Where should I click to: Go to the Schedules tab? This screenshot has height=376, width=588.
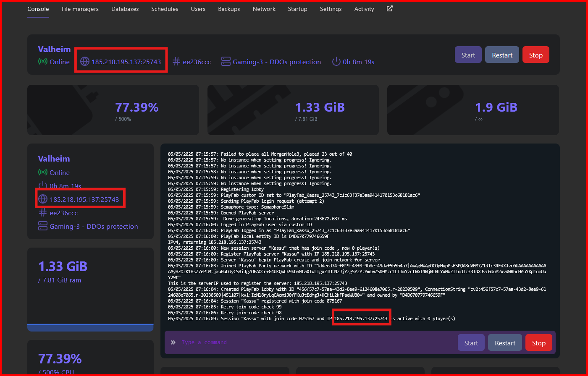(x=165, y=9)
